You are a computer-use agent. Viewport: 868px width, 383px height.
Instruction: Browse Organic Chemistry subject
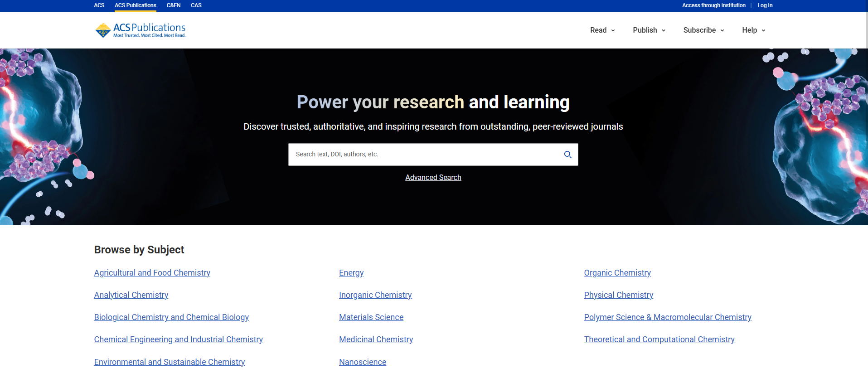click(x=617, y=273)
